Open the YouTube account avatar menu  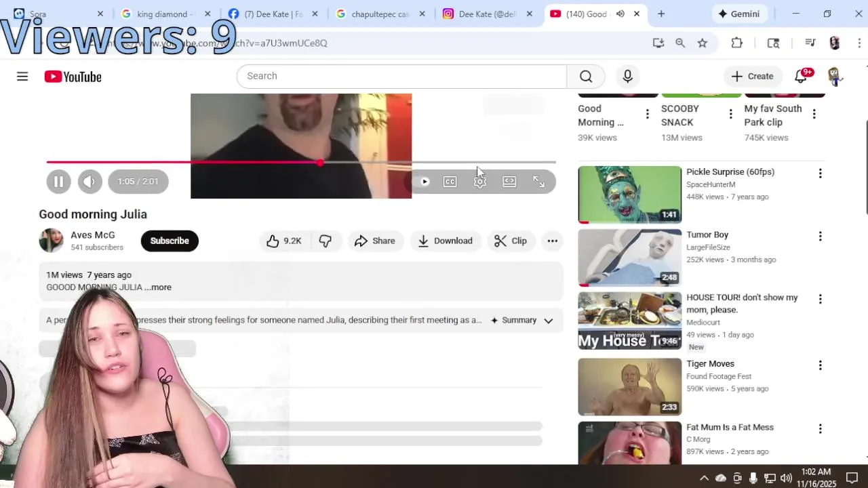834,76
